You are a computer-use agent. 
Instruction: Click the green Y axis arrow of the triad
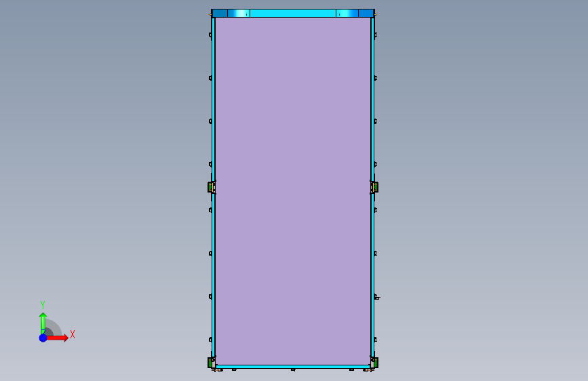coord(43,323)
